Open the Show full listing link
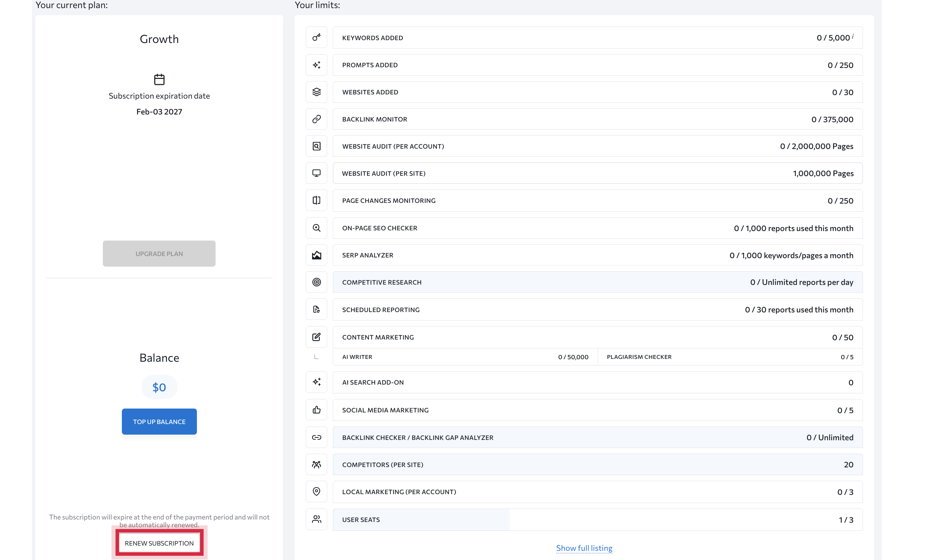 coord(584,548)
